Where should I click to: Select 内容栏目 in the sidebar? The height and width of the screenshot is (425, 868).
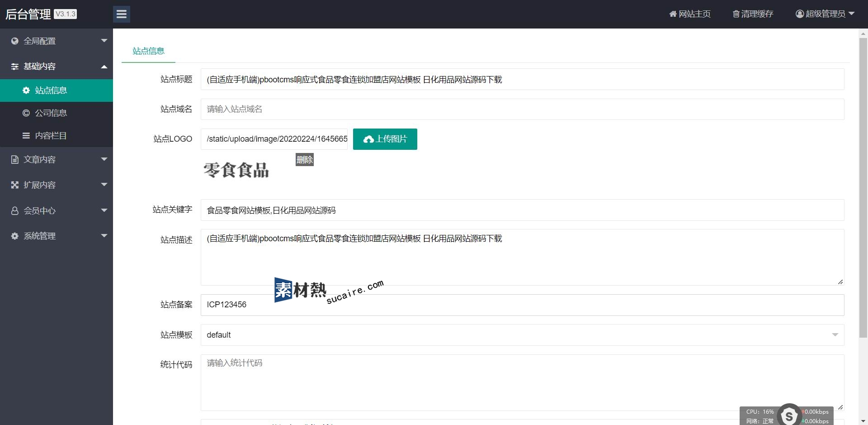click(57, 136)
